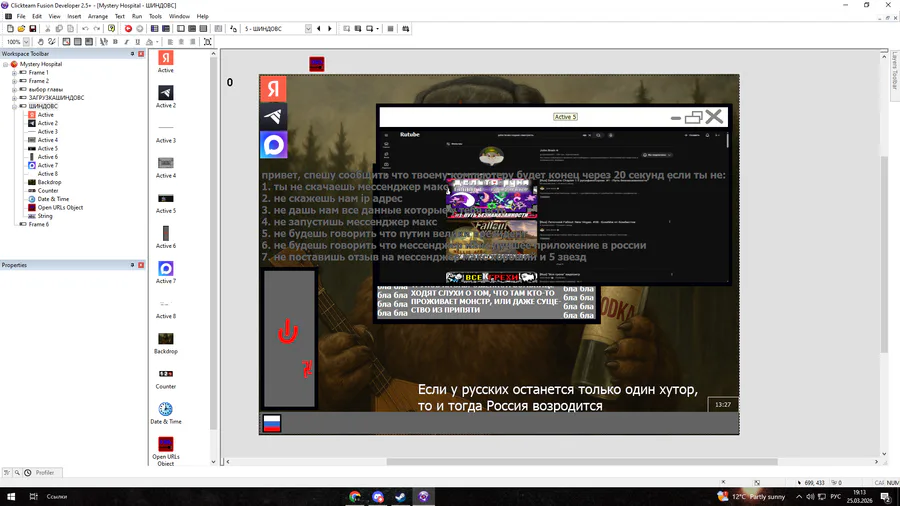Select Active 2 Telegram object in object list
This screenshot has height=506, width=900.
tap(165, 96)
